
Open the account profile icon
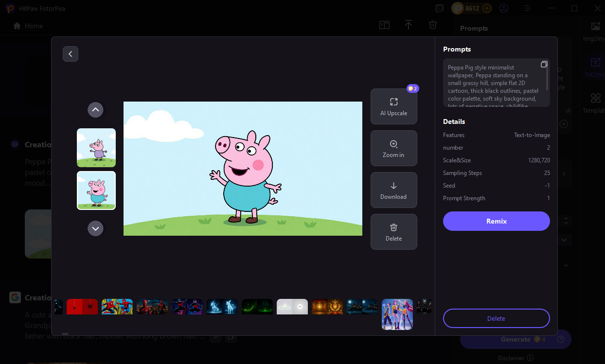tap(504, 8)
